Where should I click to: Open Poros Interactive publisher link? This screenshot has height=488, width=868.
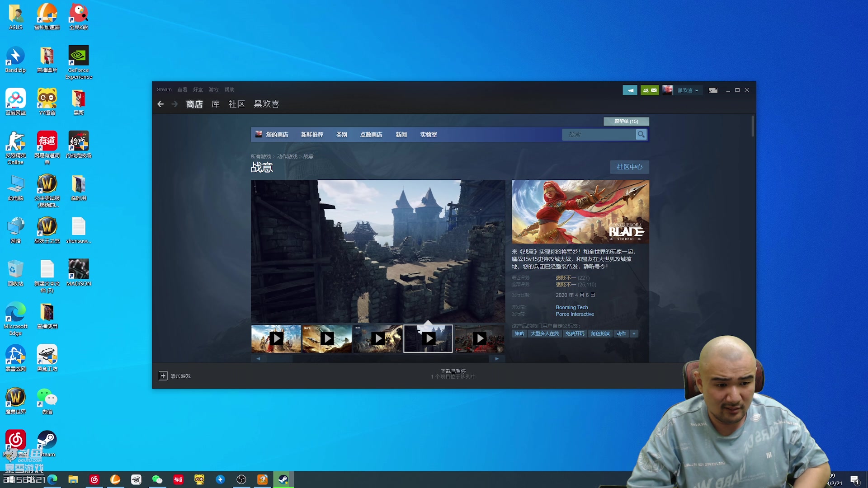pyautogui.click(x=575, y=314)
